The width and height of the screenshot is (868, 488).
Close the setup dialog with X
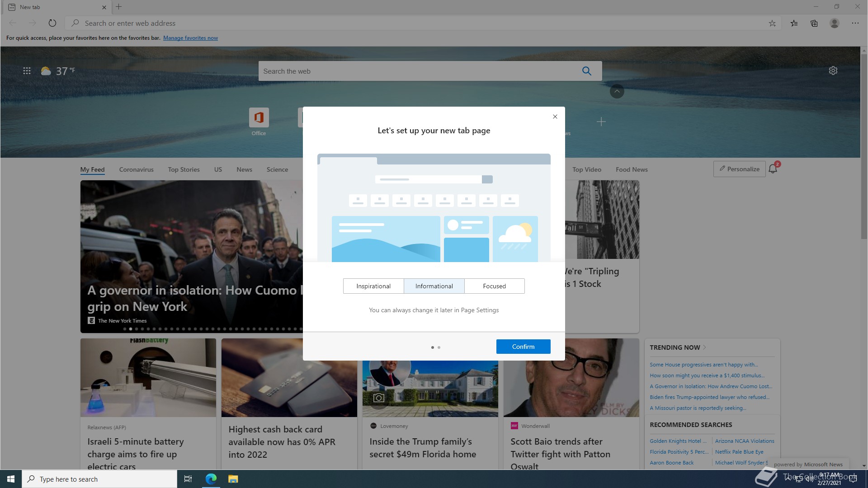point(555,117)
